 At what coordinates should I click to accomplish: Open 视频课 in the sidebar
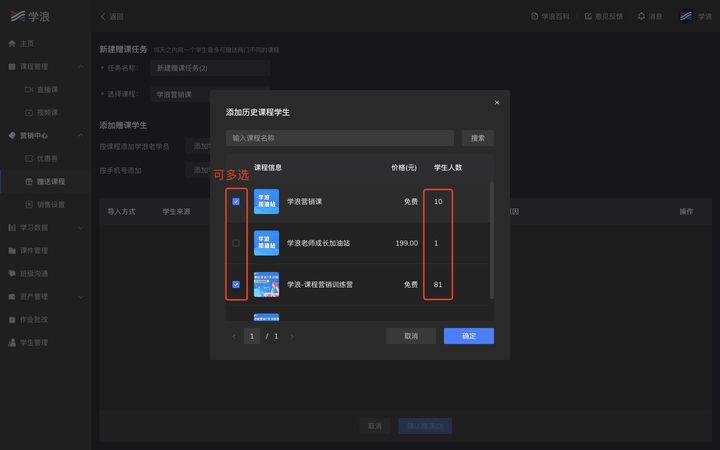(x=47, y=112)
